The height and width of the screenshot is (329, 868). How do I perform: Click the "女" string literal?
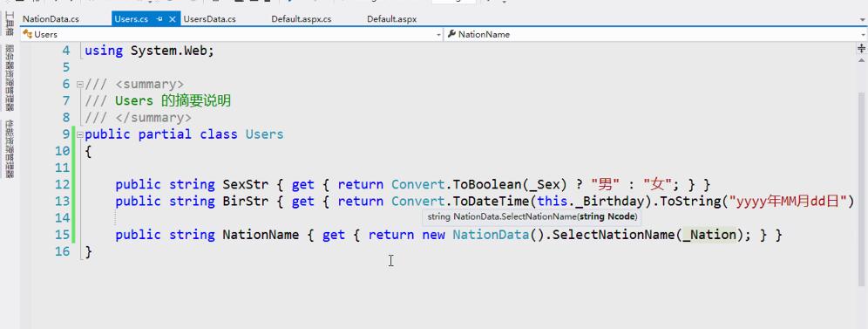pos(659,184)
